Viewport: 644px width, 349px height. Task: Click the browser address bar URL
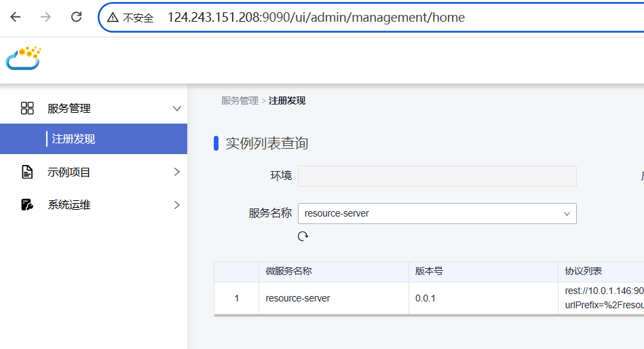[316, 18]
